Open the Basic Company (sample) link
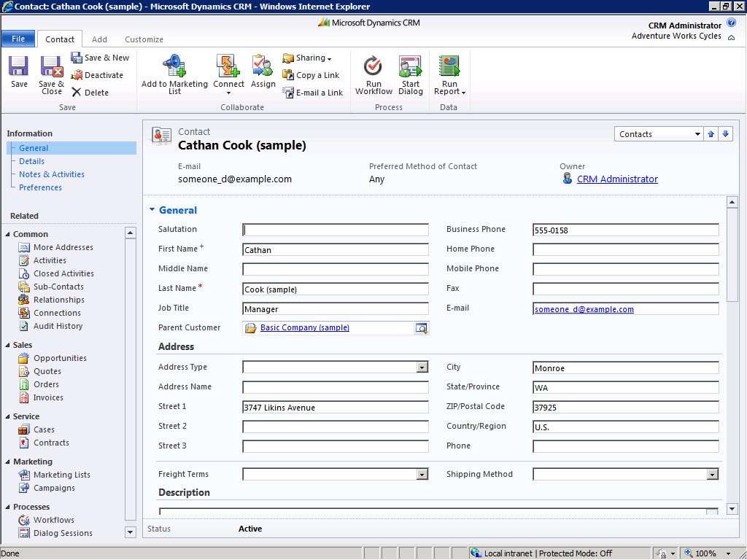747x560 pixels. (304, 327)
